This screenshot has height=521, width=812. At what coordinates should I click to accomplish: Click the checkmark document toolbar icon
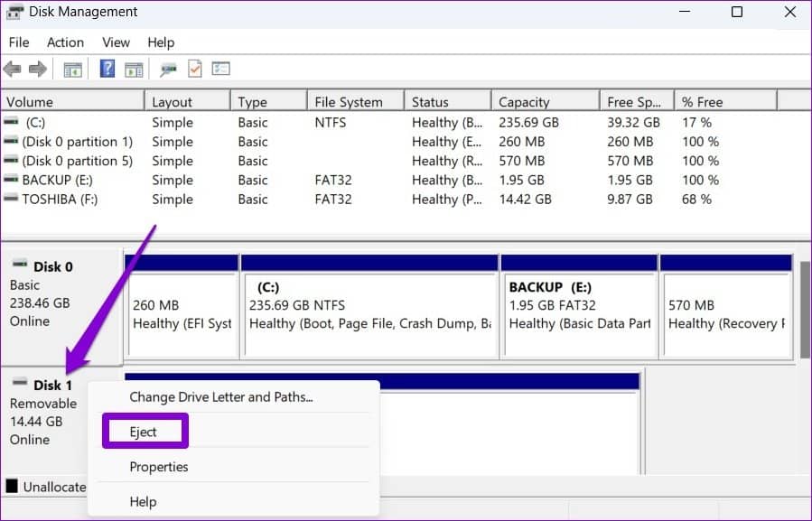click(193, 69)
